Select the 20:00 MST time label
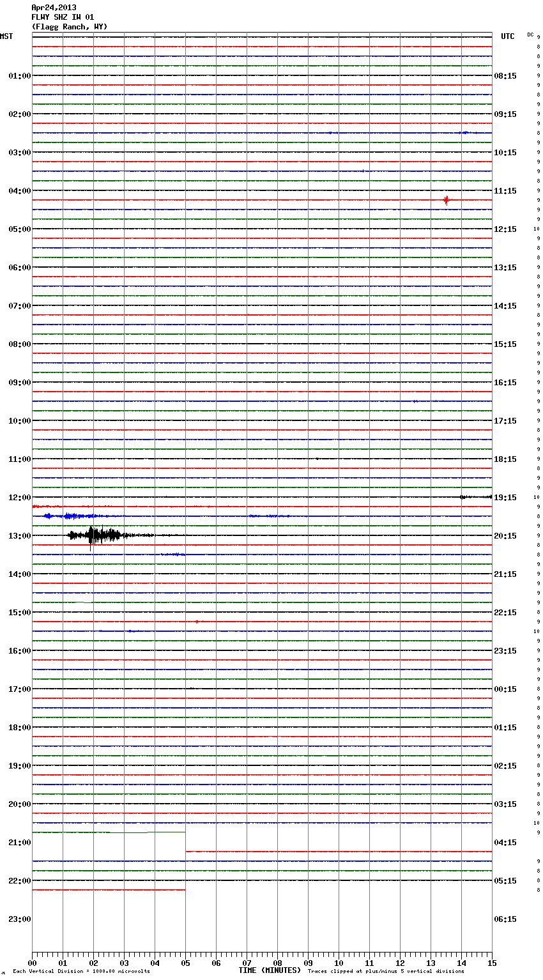 point(20,804)
